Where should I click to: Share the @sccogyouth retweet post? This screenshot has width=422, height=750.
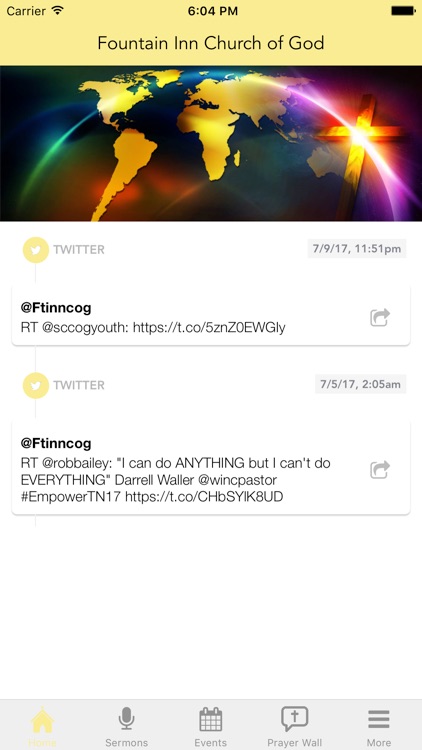pos(380,318)
